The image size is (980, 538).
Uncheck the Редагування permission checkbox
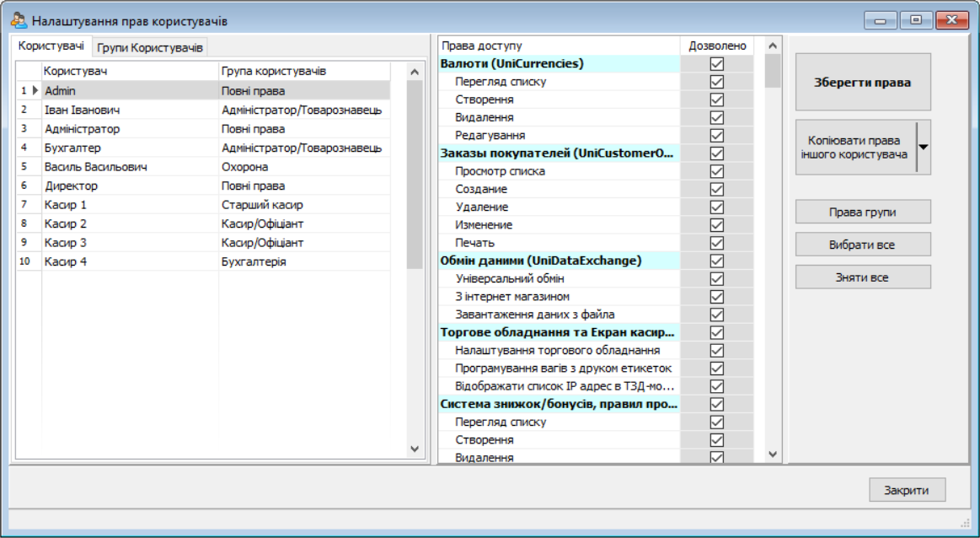click(717, 135)
